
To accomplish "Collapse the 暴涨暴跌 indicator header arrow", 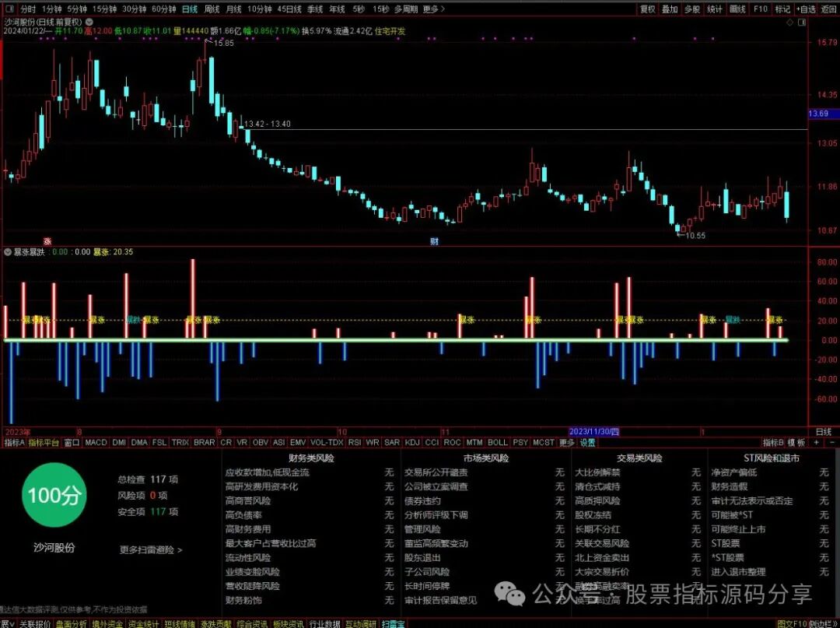I will 8,252.
